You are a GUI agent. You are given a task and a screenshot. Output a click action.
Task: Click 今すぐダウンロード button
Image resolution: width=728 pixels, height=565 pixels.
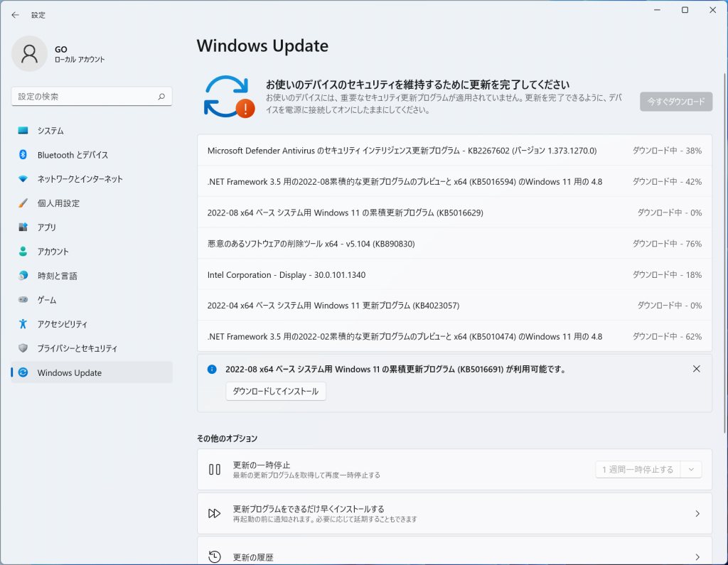click(x=676, y=101)
